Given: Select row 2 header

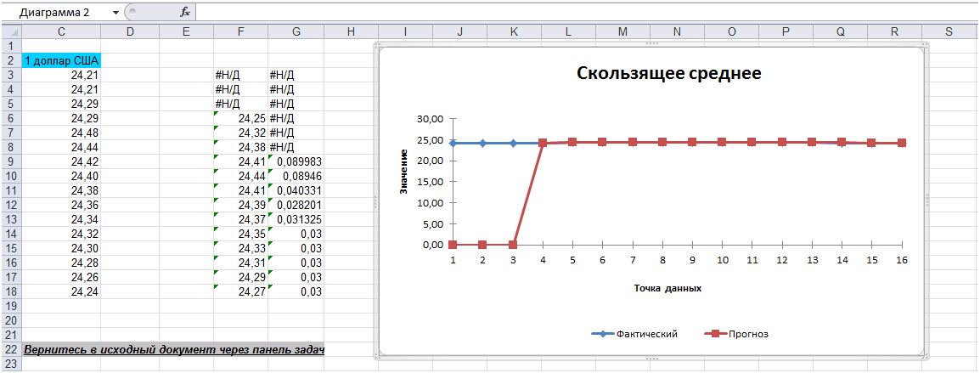Looking at the screenshot, I should tap(11, 60).
